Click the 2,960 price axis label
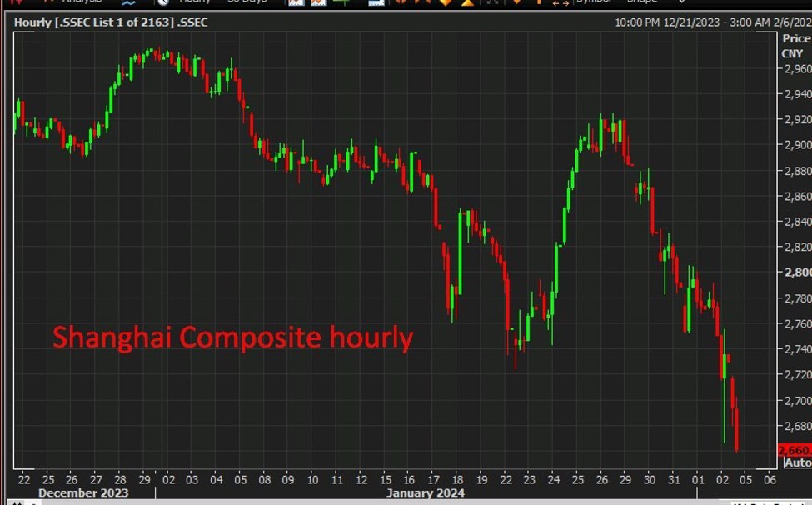This screenshot has height=505, width=812. (x=797, y=68)
